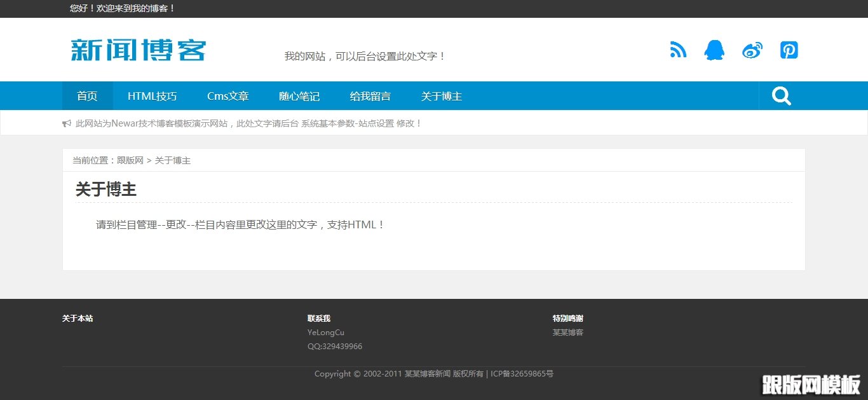Screen dimensions: 868x400
Task: Open the QQ penguin icon
Action: (715, 50)
